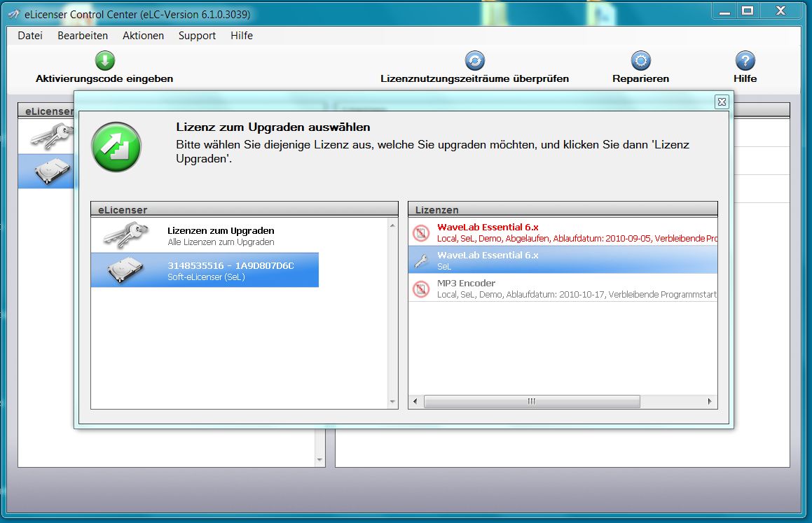Click the Hilfe question mark icon
This screenshot has width=812, height=523.
(745, 60)
